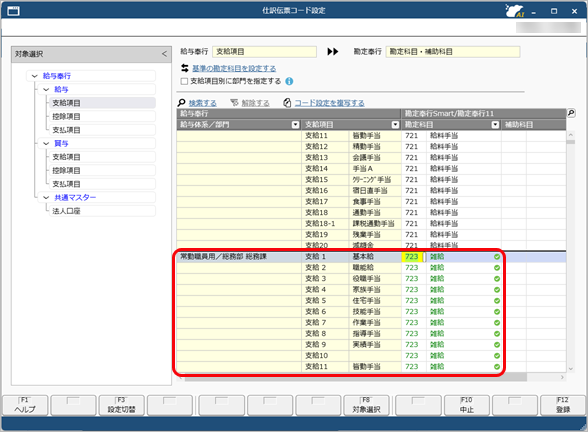The image size is (588, 432).
Task: Select 控除項目 under 賞与 in the tree
Action: point(102,171)
